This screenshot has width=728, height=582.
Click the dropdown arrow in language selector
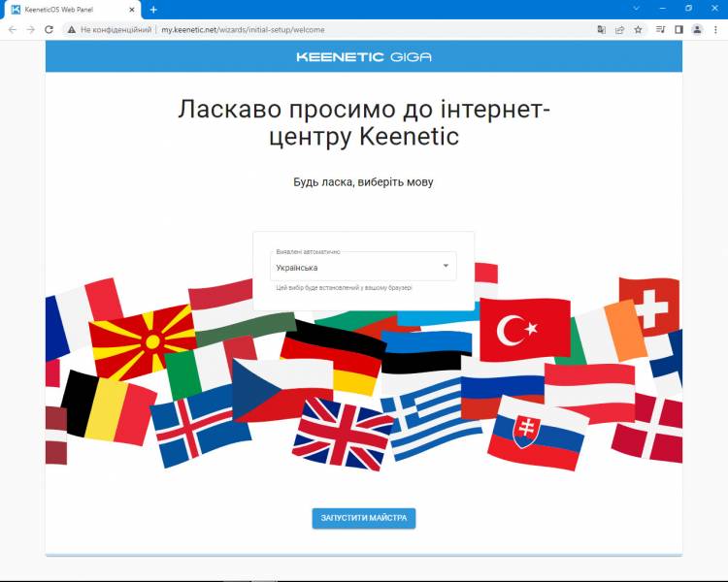[x=446, y=266]
